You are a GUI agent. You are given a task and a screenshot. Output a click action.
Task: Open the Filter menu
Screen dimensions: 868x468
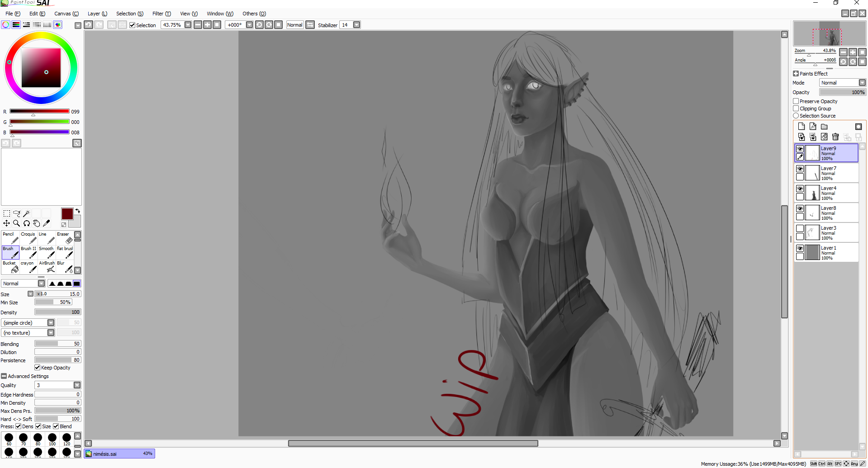pyautogui.click(x=161, y=14)
